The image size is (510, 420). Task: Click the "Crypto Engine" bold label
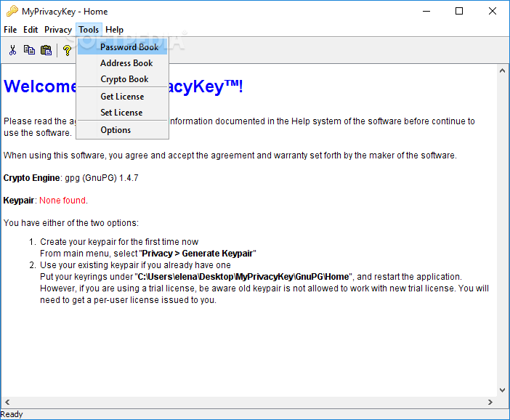click(31, 178)
